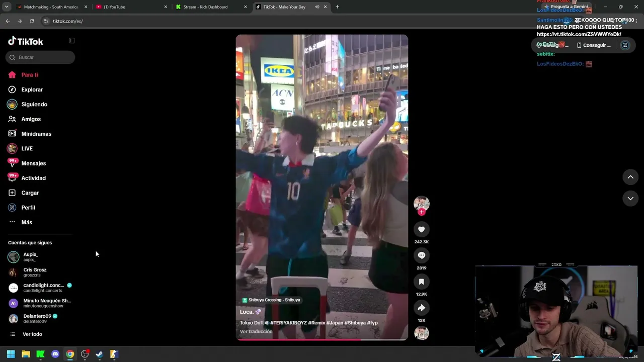Open a new browser tab
Viewport: 644px width, 362px height.
(337, 7)
